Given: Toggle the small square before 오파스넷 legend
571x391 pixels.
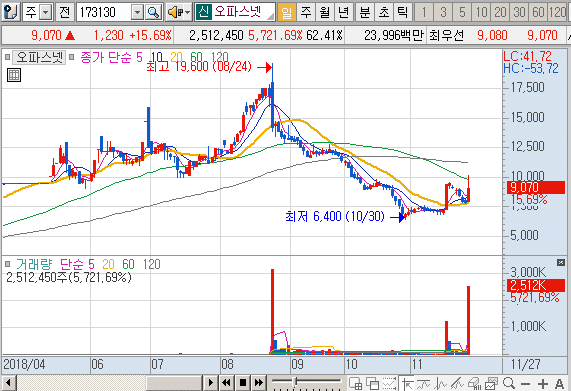Looking at the screenshot, I should [x=7, y=57].
